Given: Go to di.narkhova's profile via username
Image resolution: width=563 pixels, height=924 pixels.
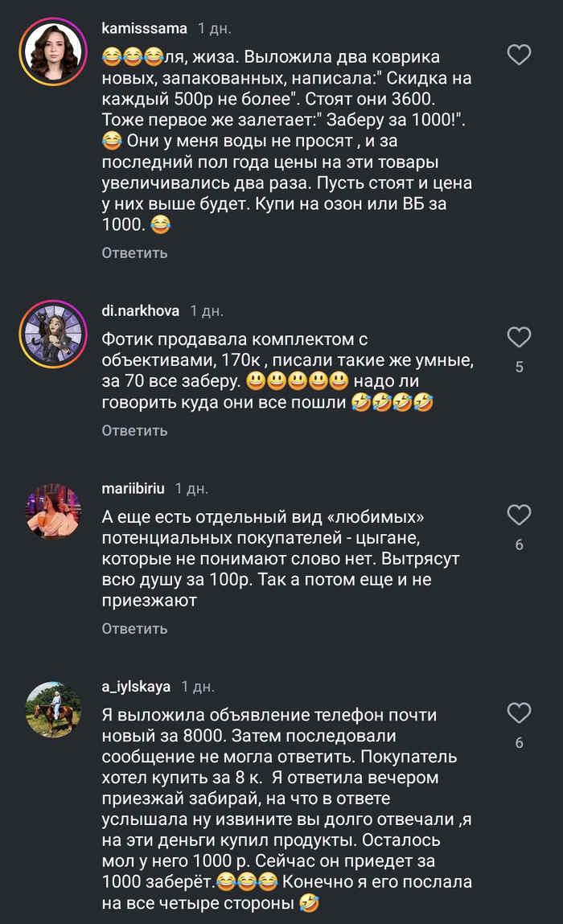Looking at the screenshot, I should (140, 310).
